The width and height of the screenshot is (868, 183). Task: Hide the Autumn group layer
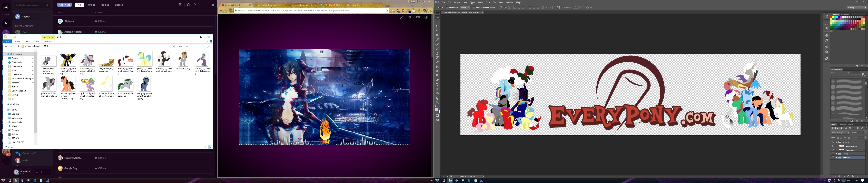pos(833,142)
